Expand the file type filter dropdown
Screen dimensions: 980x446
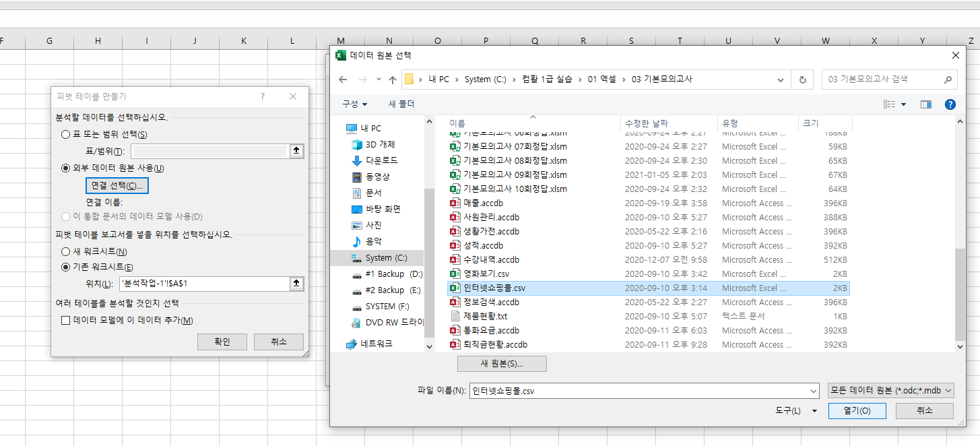coord(890,391)
